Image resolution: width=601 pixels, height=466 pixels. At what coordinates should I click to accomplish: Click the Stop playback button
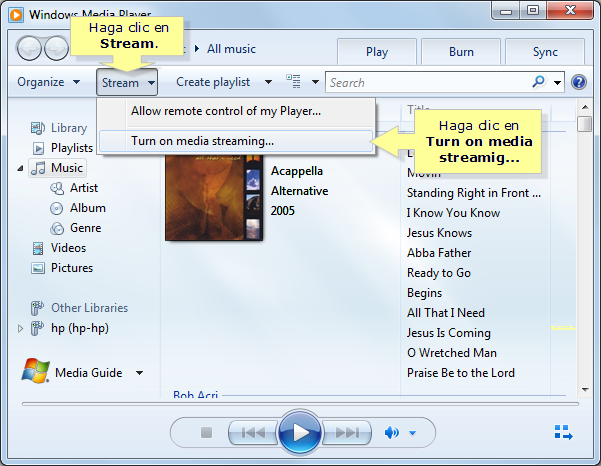point(207,433)
